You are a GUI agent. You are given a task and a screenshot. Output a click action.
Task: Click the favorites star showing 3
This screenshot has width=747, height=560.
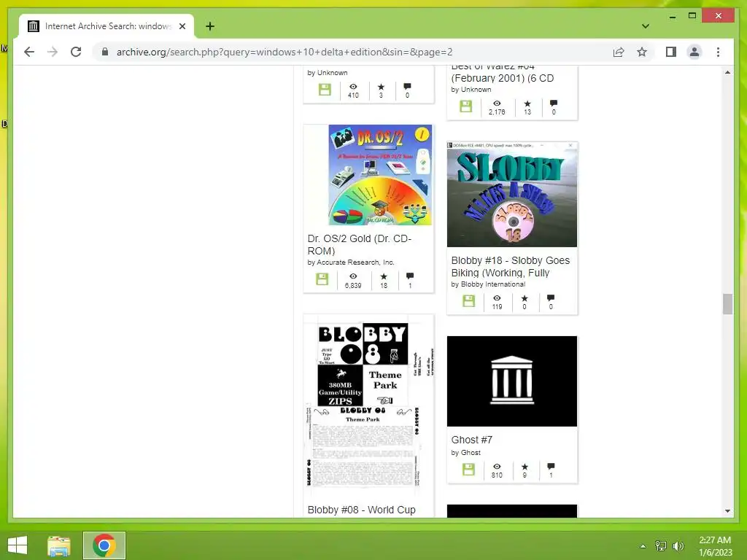381,87
